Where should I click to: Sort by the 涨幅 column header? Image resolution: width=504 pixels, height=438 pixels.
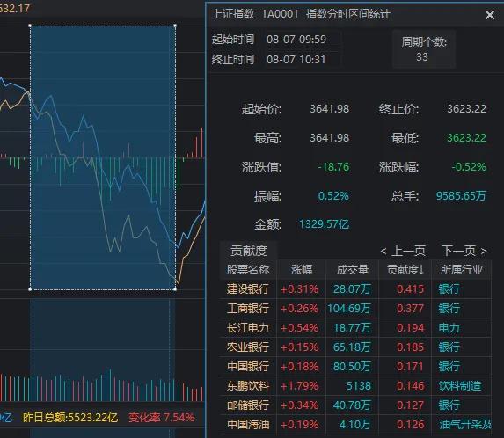click(x=302, y=270)
